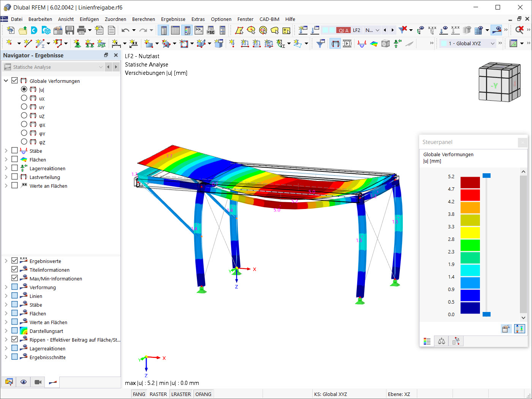Click the new nodal support icon

[x=78, y=43]
